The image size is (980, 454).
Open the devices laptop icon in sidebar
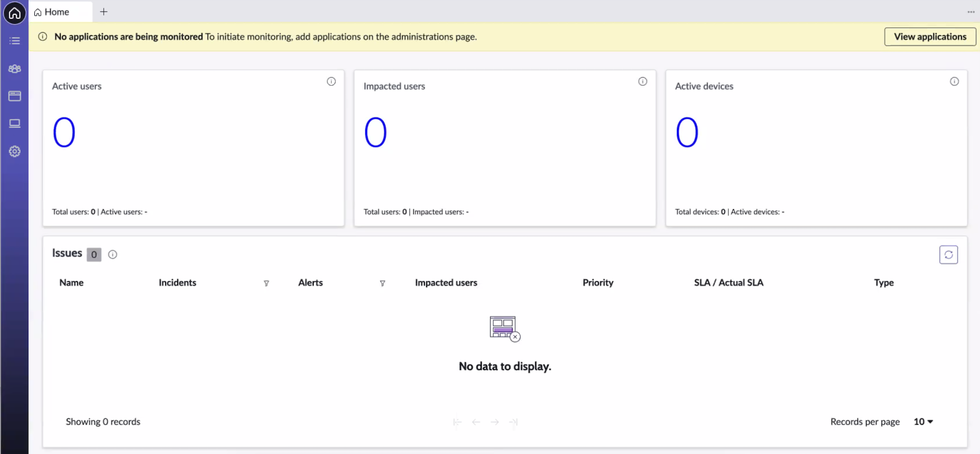[14, 123]
